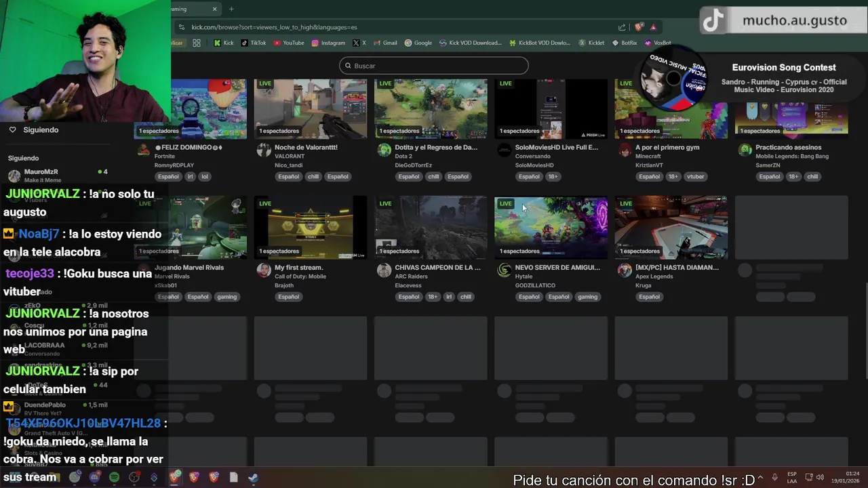Open a new browser tab
Screen dimensions: 868x488
[x=231, y=9]
